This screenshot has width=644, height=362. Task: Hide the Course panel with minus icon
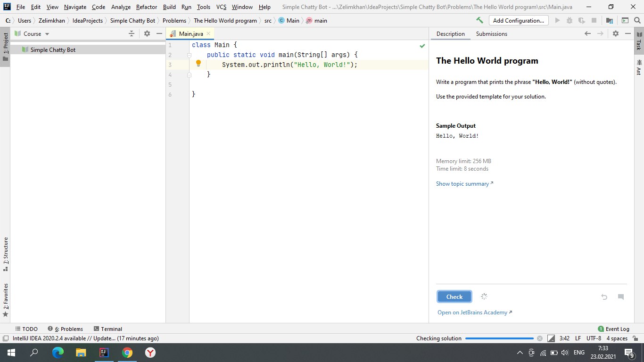pos(159,33)
